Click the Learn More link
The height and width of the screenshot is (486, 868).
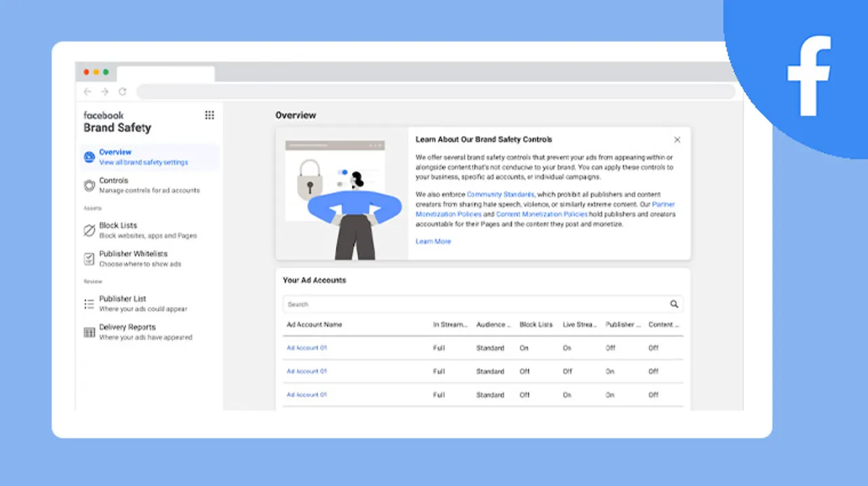[x=433, y=242]
